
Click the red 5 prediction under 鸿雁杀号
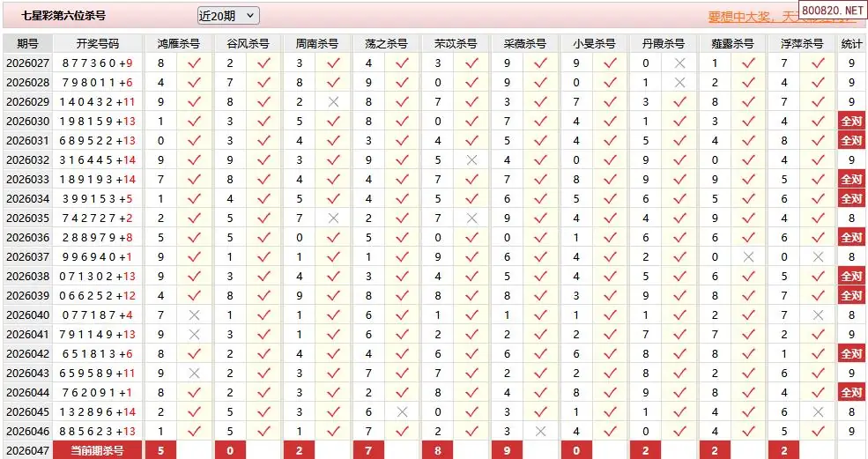[160, 450]
